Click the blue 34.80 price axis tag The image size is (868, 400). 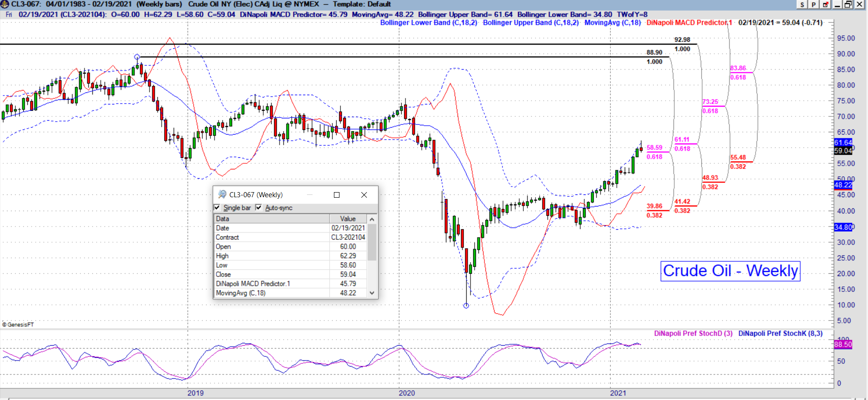point(843,227)
